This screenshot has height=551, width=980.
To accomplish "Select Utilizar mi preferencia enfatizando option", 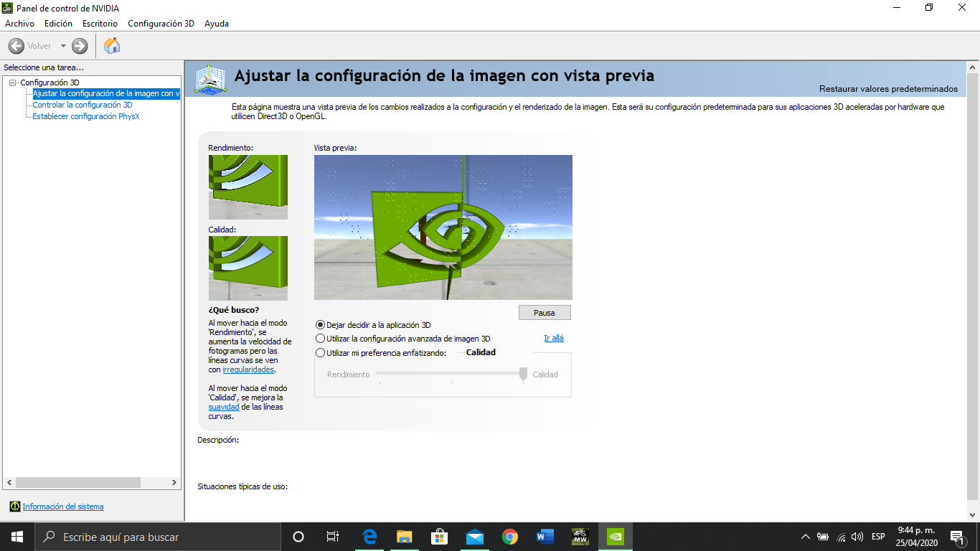I will pyautogui.click(x=381, y=352).
